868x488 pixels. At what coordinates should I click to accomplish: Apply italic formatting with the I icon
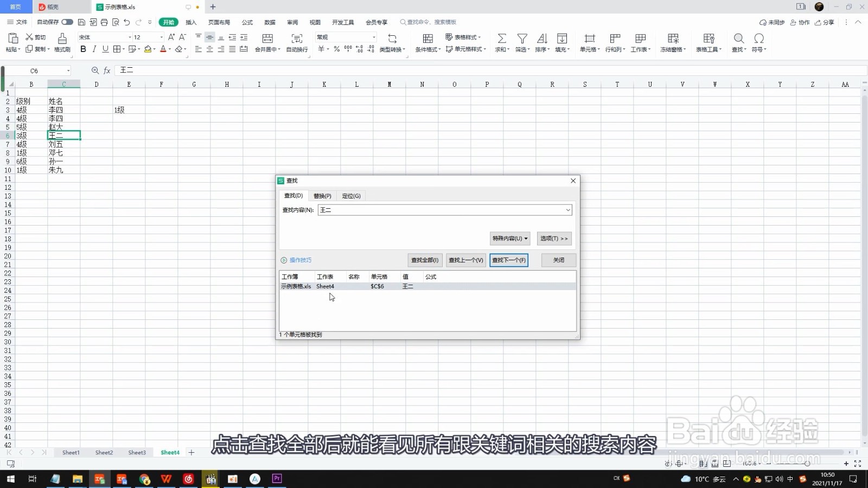click(x=94, y=49)
